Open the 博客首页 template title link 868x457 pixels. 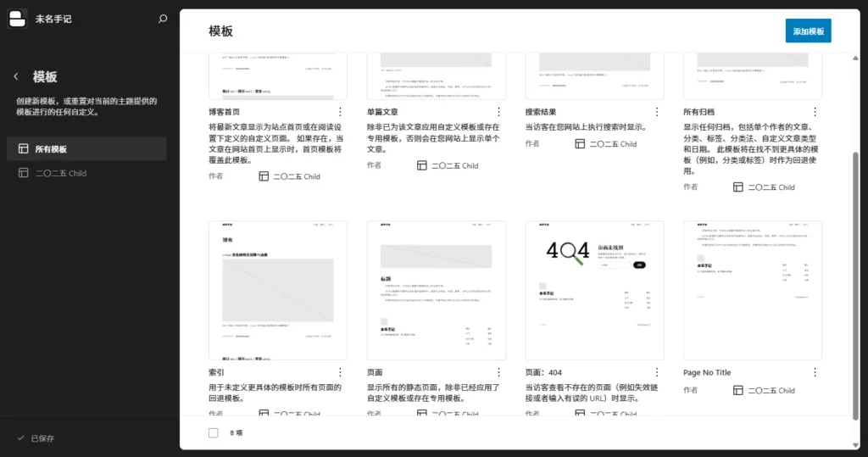coord(225,112)
